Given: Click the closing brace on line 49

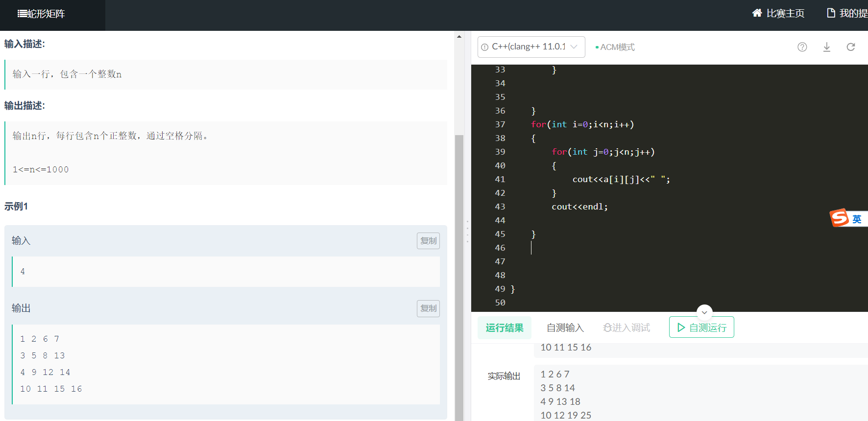Looking at the screenshot, I should [x=513, y=289].
